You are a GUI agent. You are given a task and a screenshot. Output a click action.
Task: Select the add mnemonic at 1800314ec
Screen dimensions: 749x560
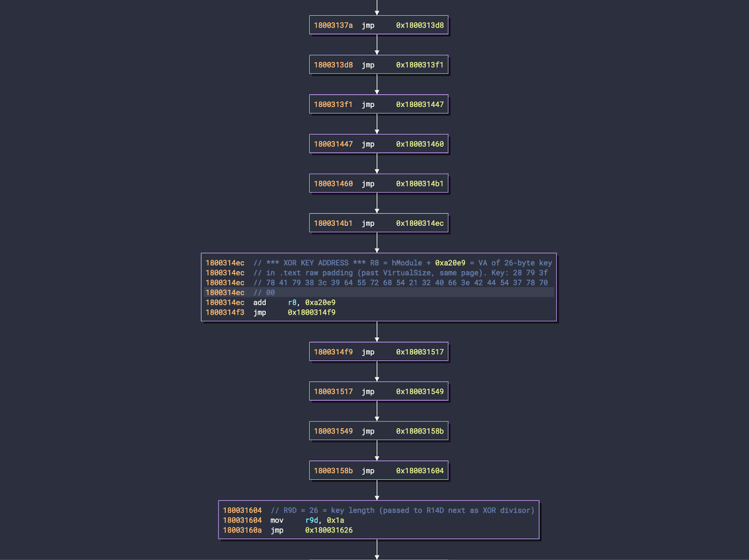coord(259,303)
